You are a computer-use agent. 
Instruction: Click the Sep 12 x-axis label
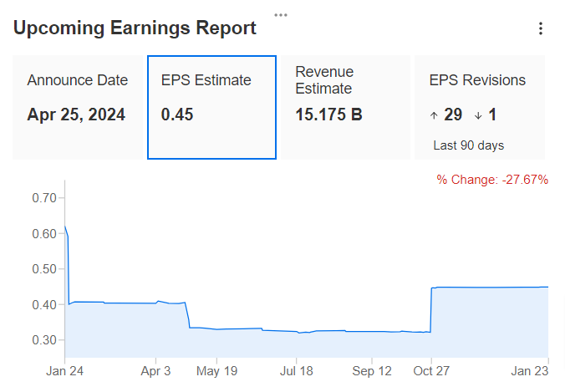pyautogui.click(x=372, y=371)
